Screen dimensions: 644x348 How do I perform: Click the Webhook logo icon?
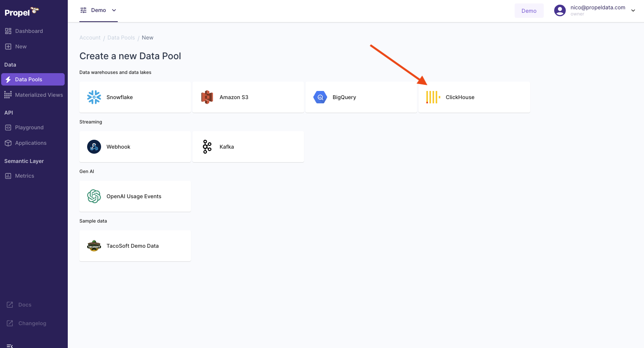[x=94, y=147]
